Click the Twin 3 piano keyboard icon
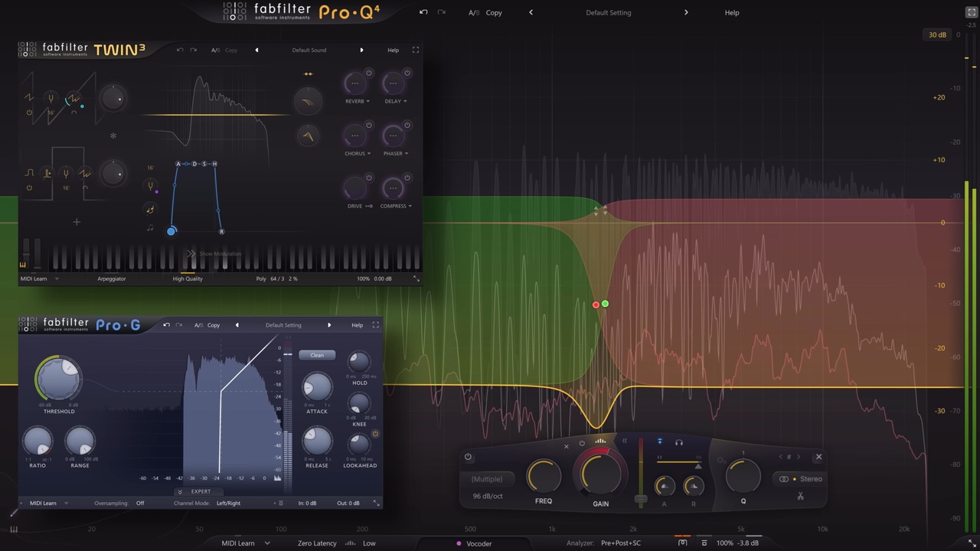The height and width of the screenshot is (551, 980). click(x=22, y=265)
